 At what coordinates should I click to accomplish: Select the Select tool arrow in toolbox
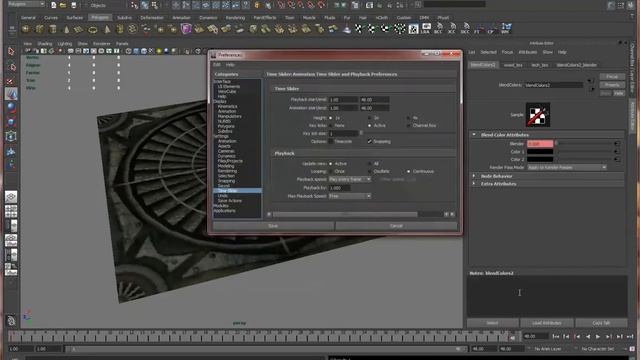[x=11, y=52]
